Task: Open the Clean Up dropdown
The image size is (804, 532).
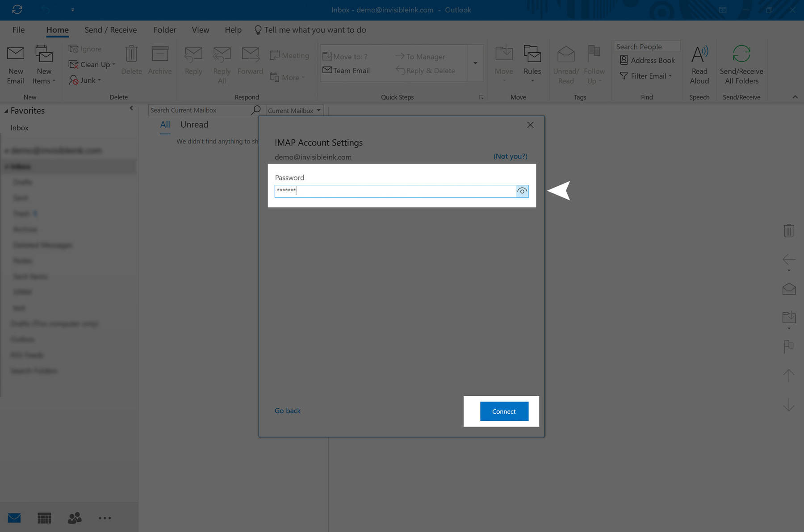Action: coord(92,64)
